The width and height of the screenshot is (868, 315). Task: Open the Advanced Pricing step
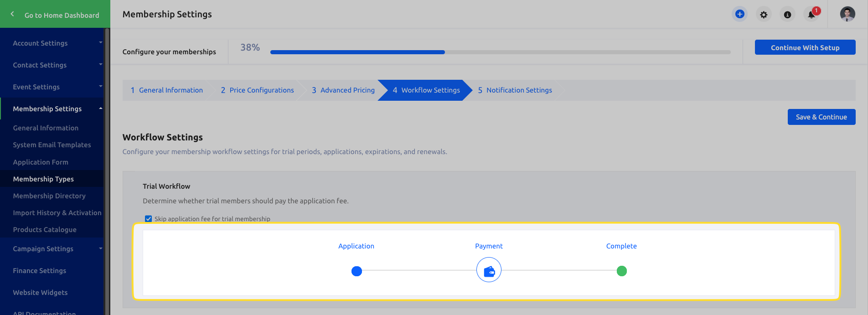tap(343, 90)
